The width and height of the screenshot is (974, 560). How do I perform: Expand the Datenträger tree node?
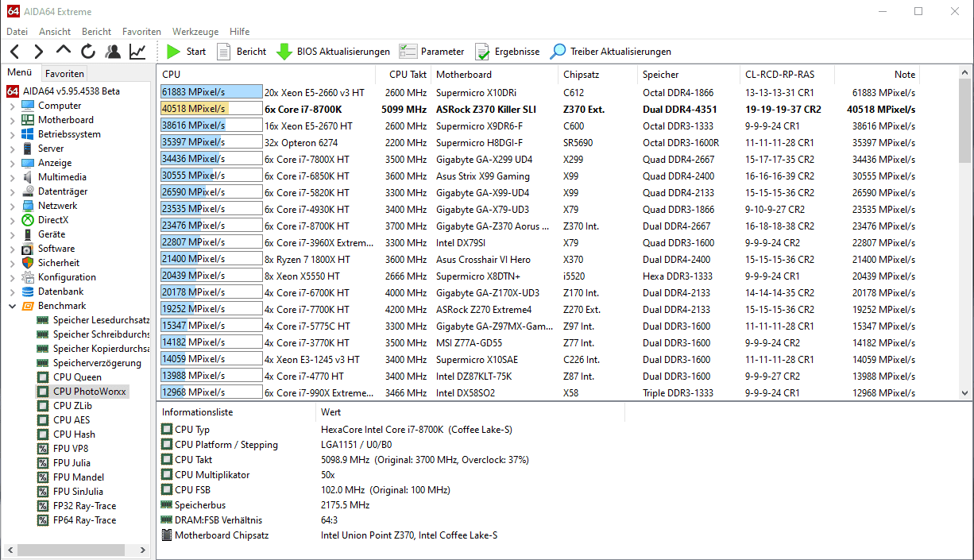click(x=13, y=191)
